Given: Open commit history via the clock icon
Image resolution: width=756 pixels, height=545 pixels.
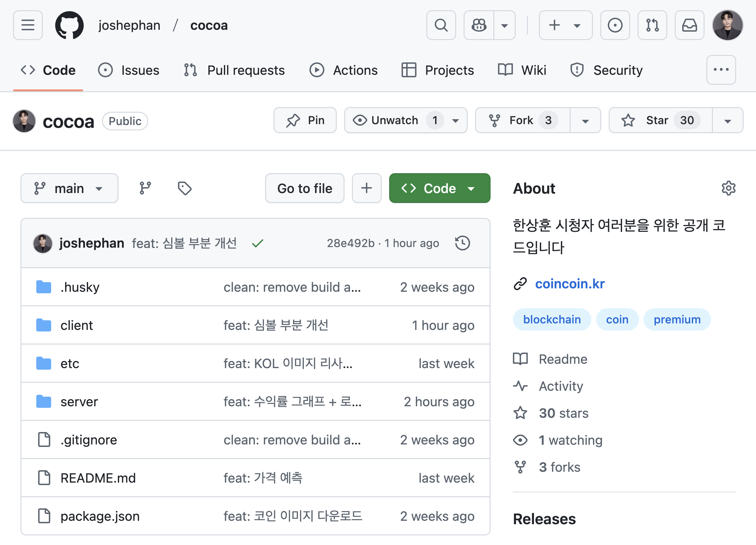Looking at the screenshot, I should [x=462, y=243].
